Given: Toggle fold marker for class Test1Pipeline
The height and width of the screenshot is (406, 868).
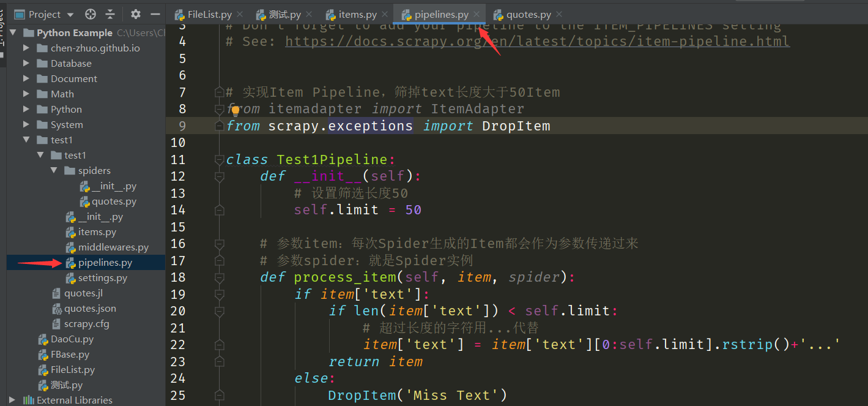Looking at the screenshot, I should tap(219, 160).
